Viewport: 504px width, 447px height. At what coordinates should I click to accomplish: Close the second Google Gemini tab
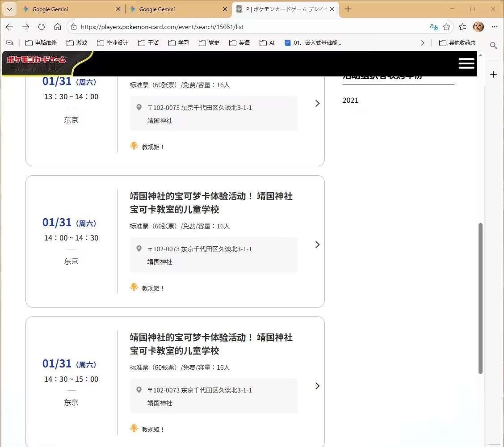[225, 9]
